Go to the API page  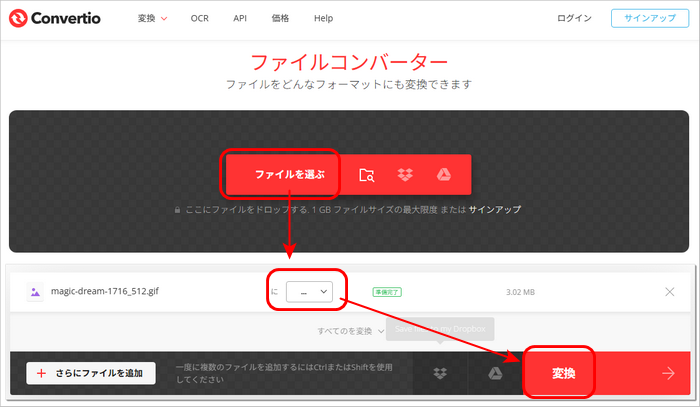[240, 18]
